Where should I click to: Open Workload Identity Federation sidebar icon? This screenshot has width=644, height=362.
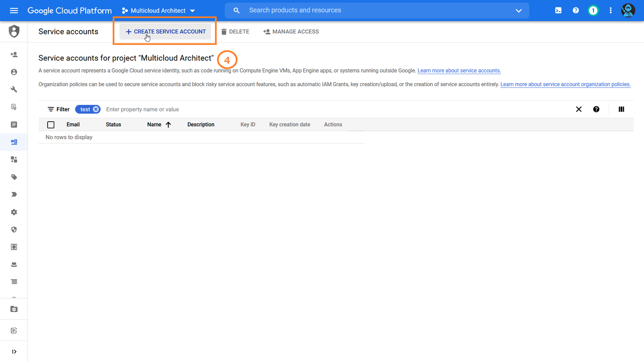(14, 160)
